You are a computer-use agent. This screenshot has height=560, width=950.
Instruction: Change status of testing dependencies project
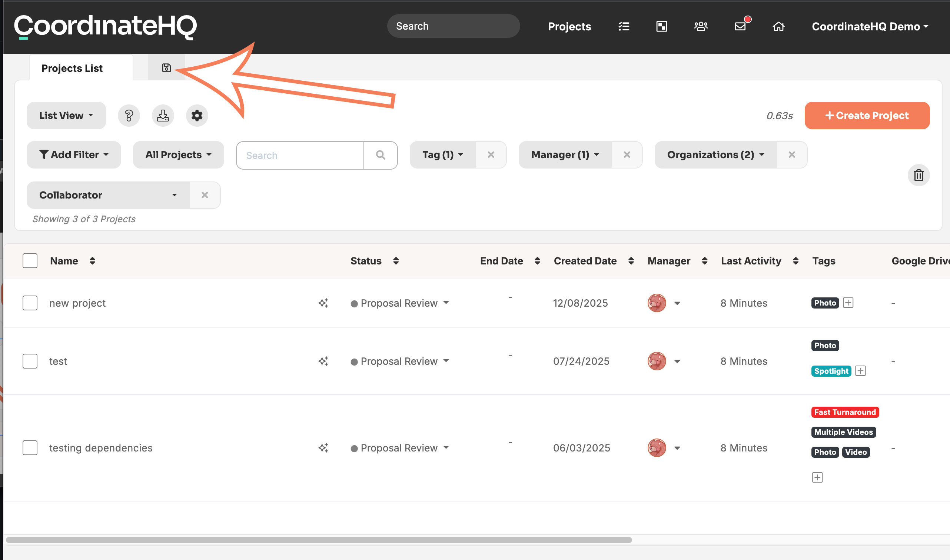point(400,448)
